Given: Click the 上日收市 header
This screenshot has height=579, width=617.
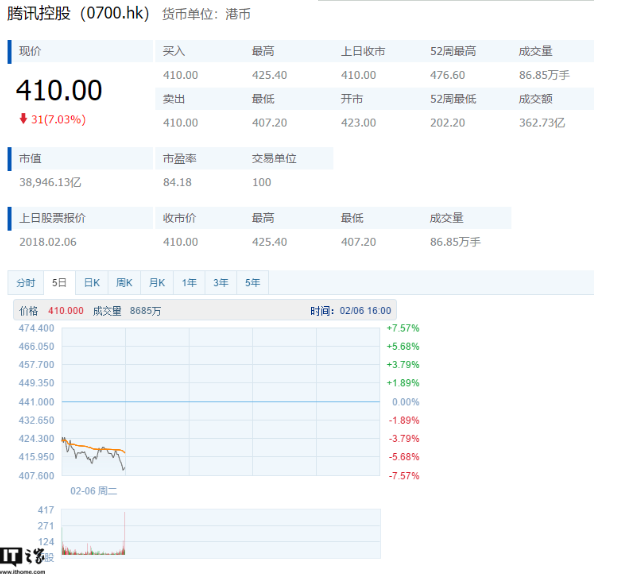Looking at the screenshot, I should (363, 51).
